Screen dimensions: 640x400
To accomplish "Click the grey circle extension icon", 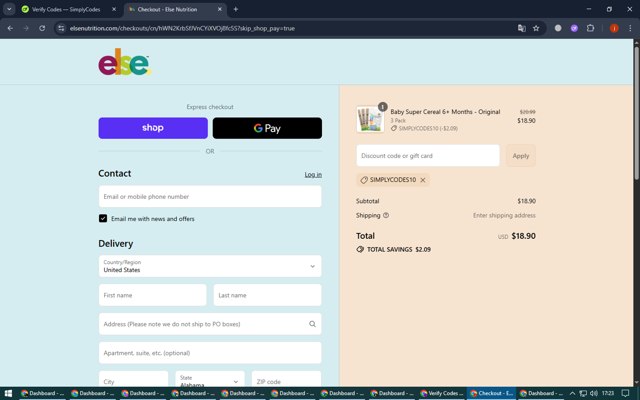I will (x=558, y=28).
